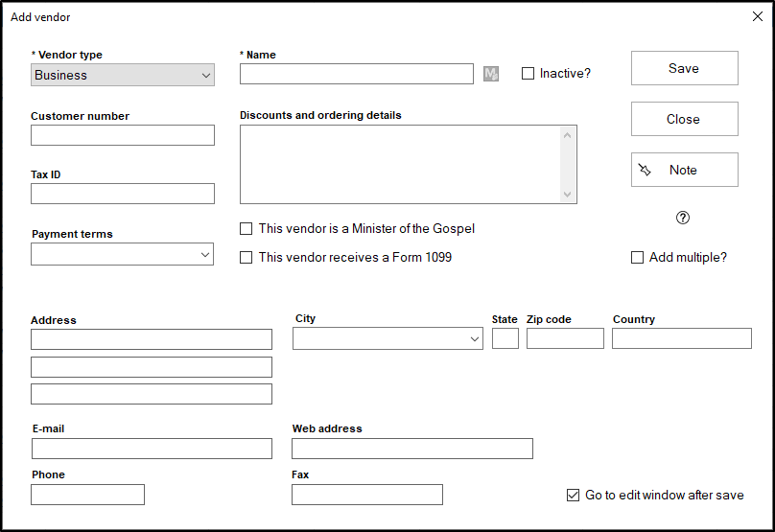Image resolution: width=775 pixels, height=532 pixels.
Task: Click the Close button
Action: pos(684,119)
